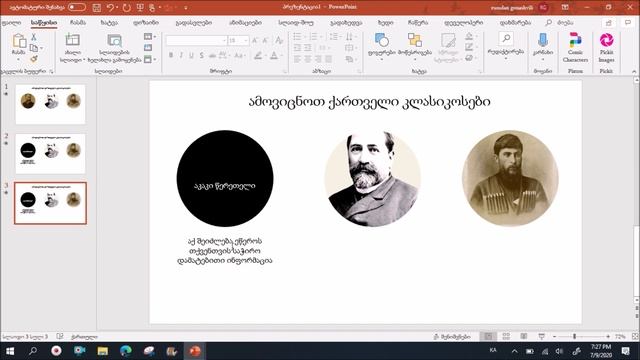Start slideshow from the quick access toolbar
640x360 pixels.
[140, 7]
